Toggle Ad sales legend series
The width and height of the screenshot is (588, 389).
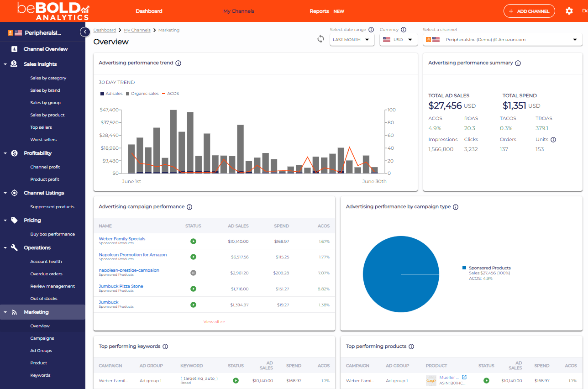point(111,94)
